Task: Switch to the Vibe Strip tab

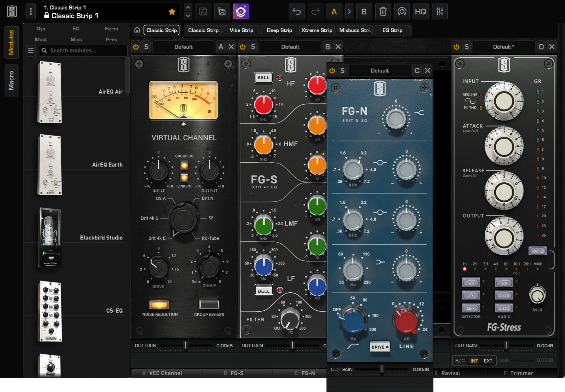Action: (x=241, y=30)
